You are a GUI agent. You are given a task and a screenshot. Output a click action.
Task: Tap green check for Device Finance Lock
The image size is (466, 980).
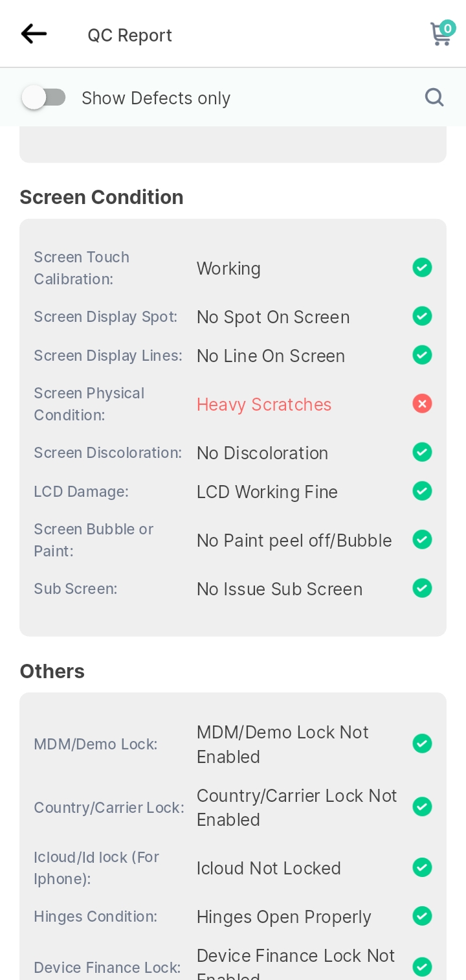point(422,967)
